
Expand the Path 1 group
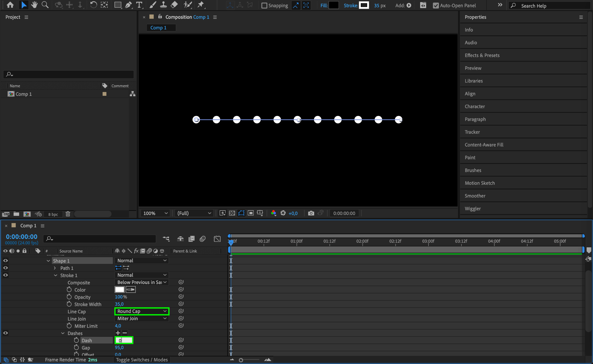[x=55, y=268]
